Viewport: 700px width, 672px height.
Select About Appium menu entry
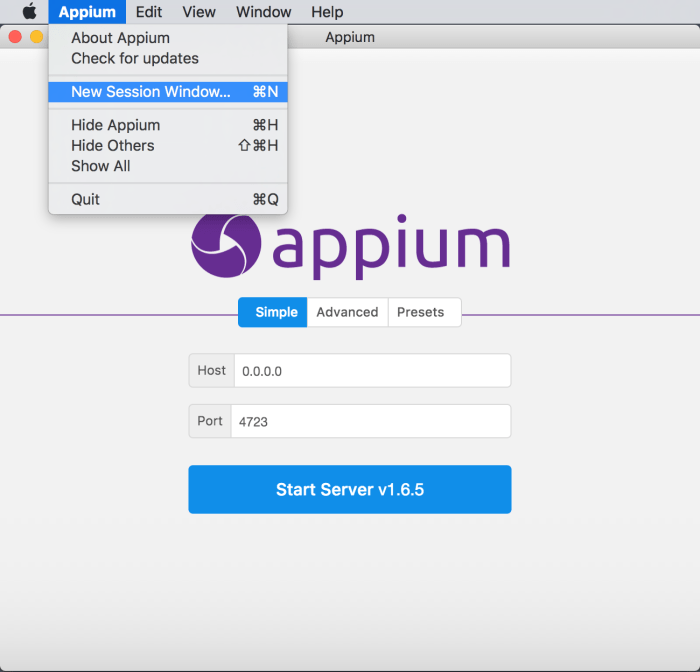[x=168, y=38]
